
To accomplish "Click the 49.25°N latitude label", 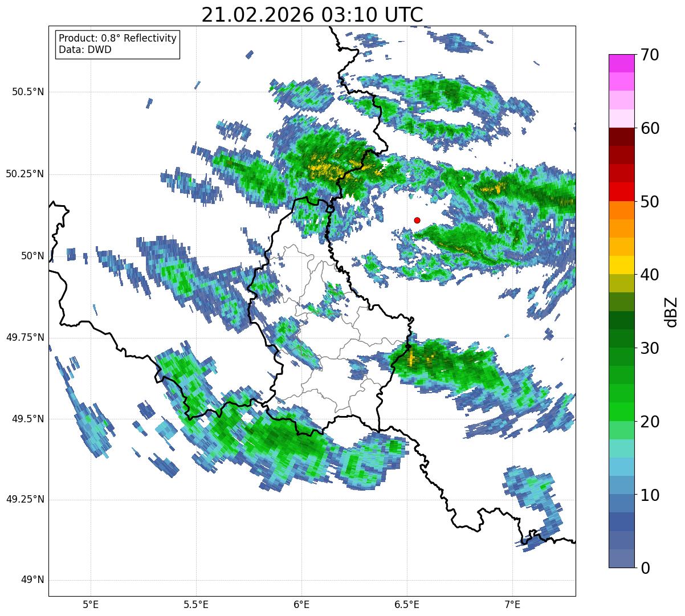I will [25, 499].
